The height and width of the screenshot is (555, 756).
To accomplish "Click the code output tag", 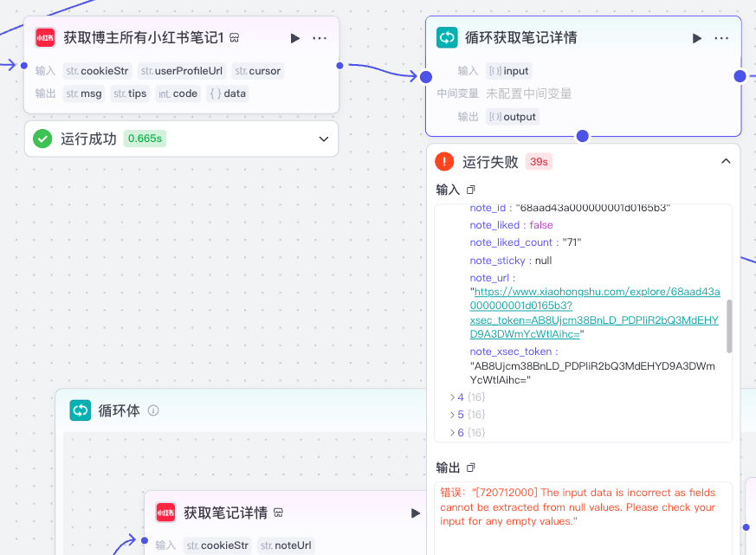I will [x=178, y=94].
